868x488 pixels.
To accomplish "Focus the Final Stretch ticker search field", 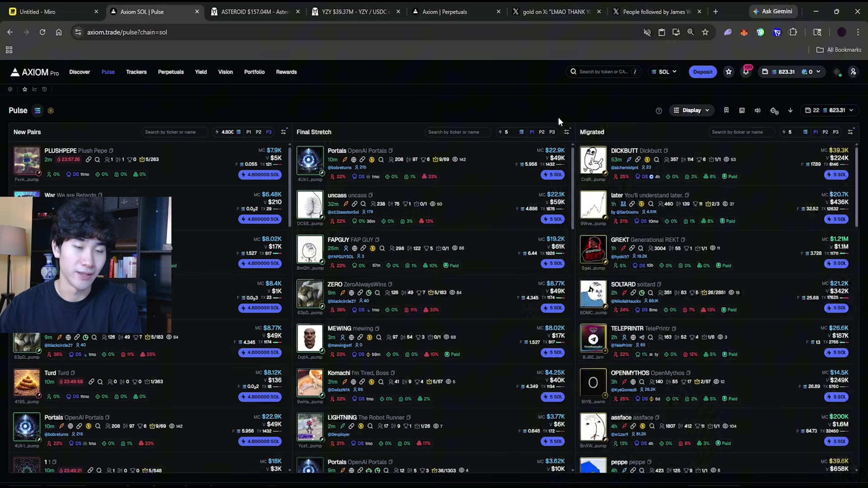I will (457, 132).
